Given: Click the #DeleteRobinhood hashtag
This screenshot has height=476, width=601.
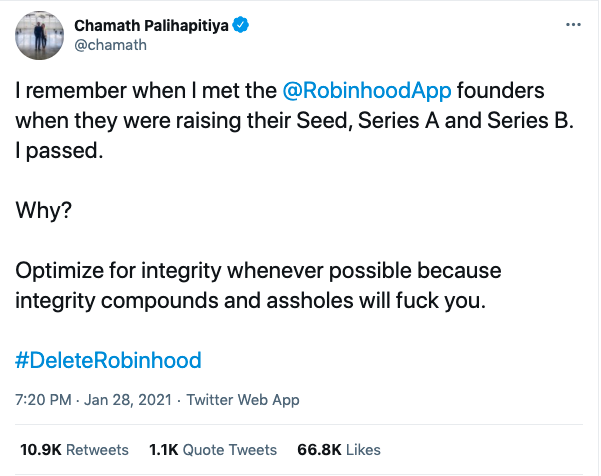Looking at the screenshot, I should click(109, 359).
